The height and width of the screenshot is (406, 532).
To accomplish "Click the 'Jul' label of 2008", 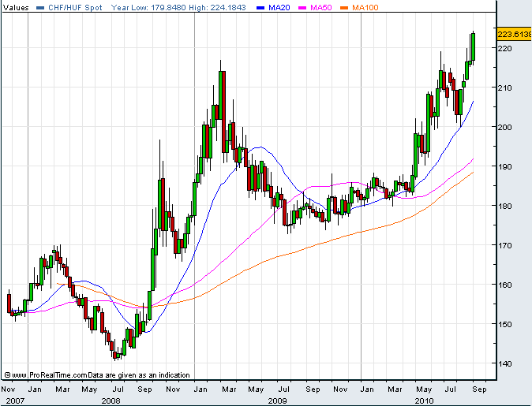I will pos(118,389).
